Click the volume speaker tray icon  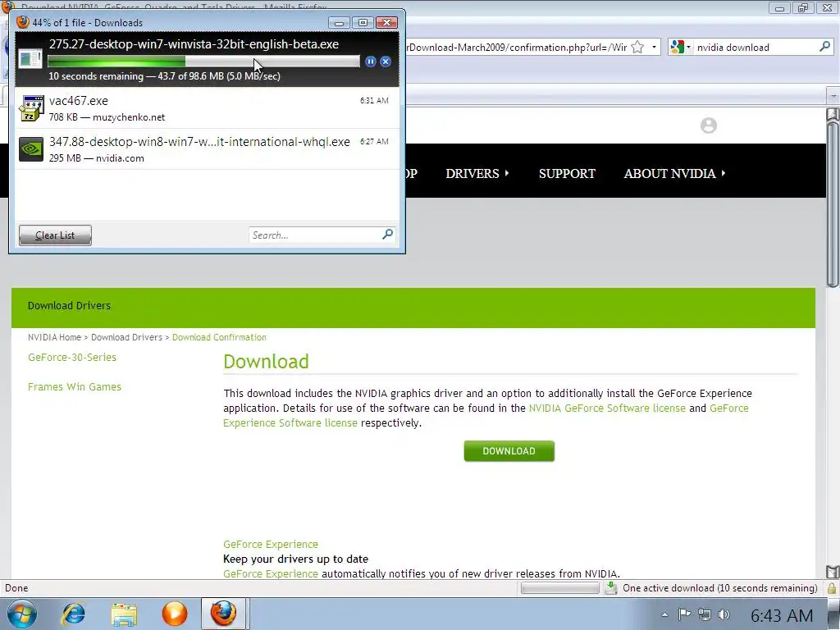724,614
